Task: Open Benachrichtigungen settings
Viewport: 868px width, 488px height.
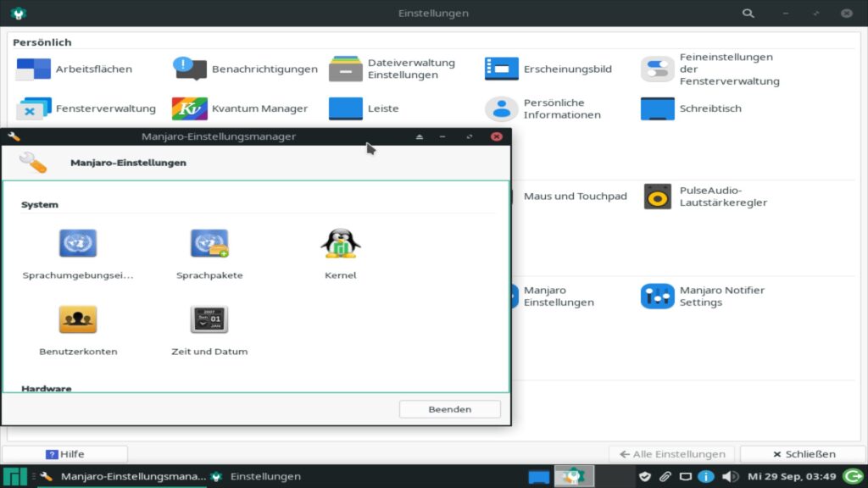Action: tap(245, 69)
